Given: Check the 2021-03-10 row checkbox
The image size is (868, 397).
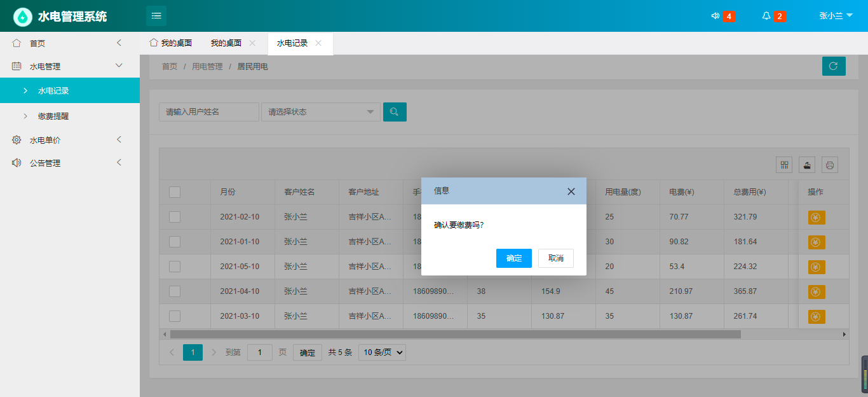Looking at the screenshot, I should (x=175, y=316).
